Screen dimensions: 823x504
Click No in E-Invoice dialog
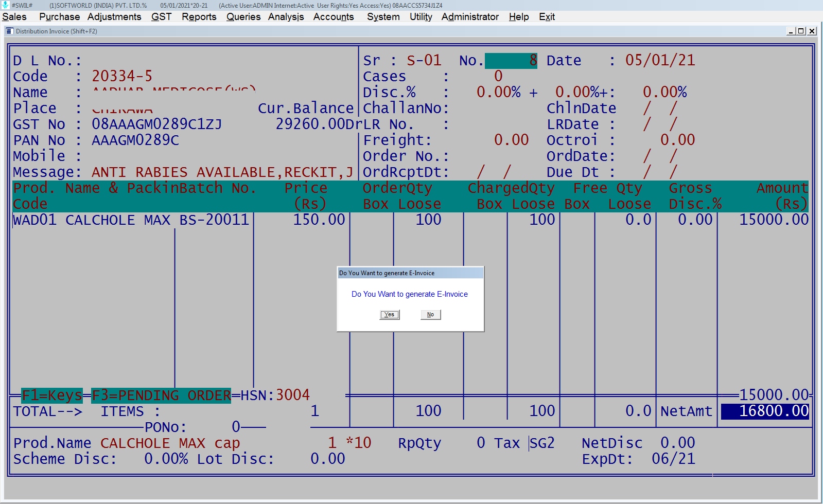[x=430, y=315]
